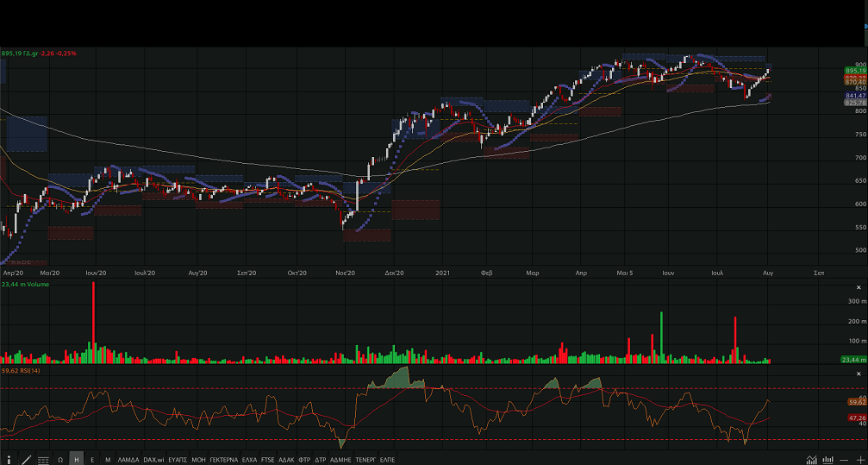Image resolution: width=868 pixels, height=465 pixels.
Task: Open the bar chart type icon
Action: (x=828, y=460)
